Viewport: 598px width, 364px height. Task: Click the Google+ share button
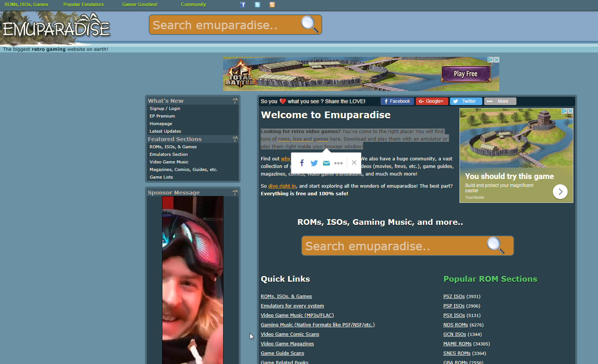click(431, 101)
